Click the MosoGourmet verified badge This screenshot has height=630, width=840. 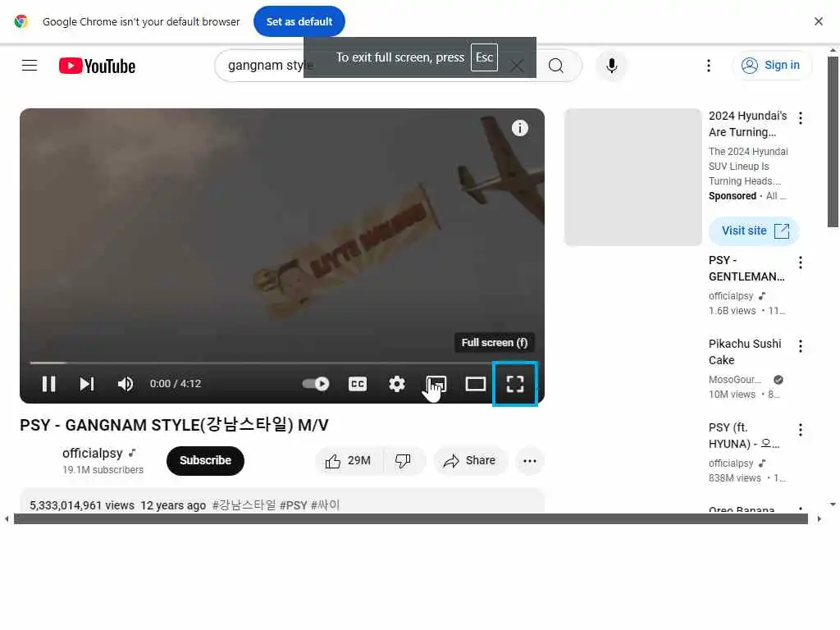click(778, 379)
